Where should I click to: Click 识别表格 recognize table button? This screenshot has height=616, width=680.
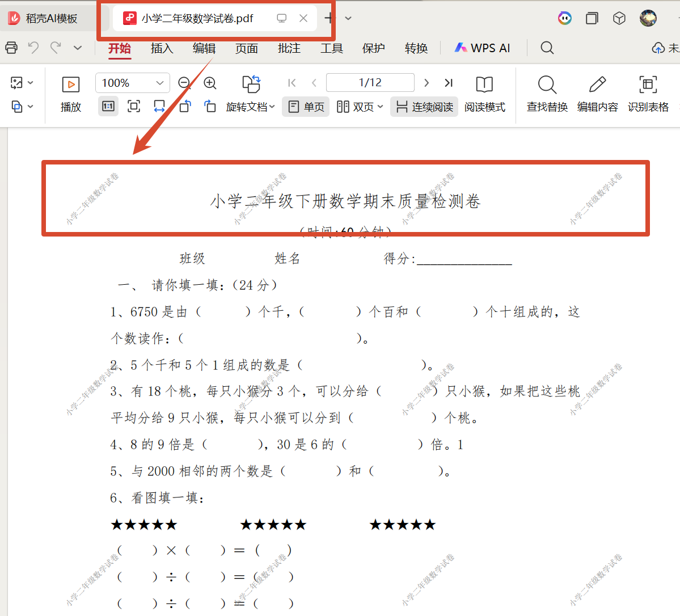point(648,94)
